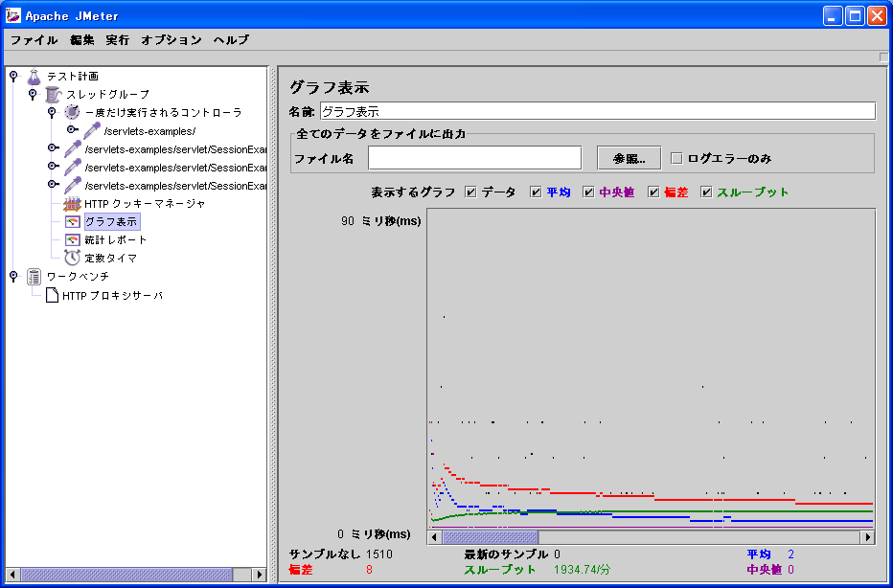Screen dimensions: 893x588
Task: Click the pipette icon beside /servlets-examples/
Action: click(x=92, y=130)
